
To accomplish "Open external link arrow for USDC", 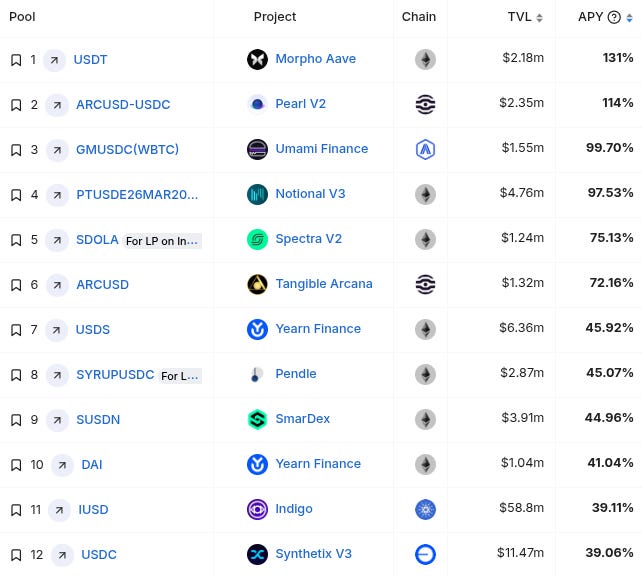I will click(x=62, y=555).
